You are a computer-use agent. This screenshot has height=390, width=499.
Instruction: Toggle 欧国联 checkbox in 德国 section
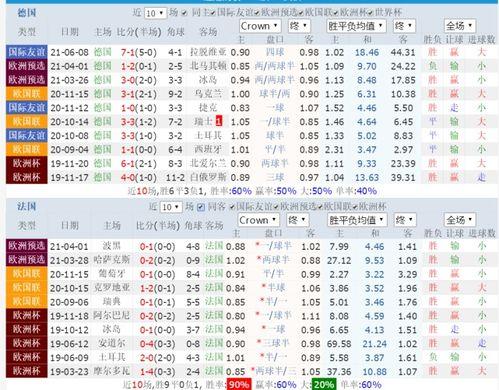(301, 13)
